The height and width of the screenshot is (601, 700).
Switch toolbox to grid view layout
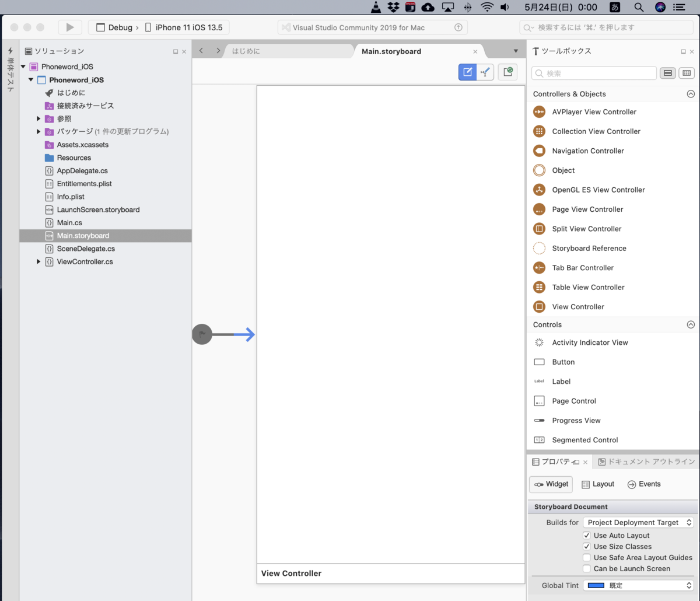click(x=687, y=73)
